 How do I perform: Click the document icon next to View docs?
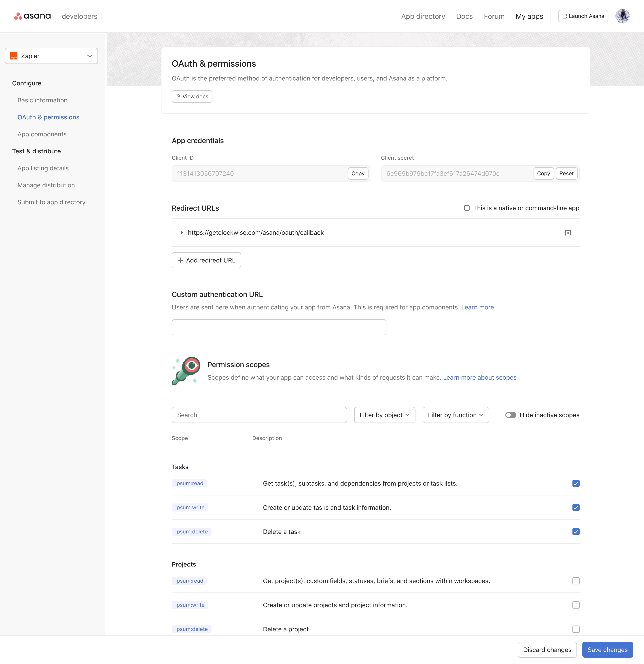pos(178,96)
